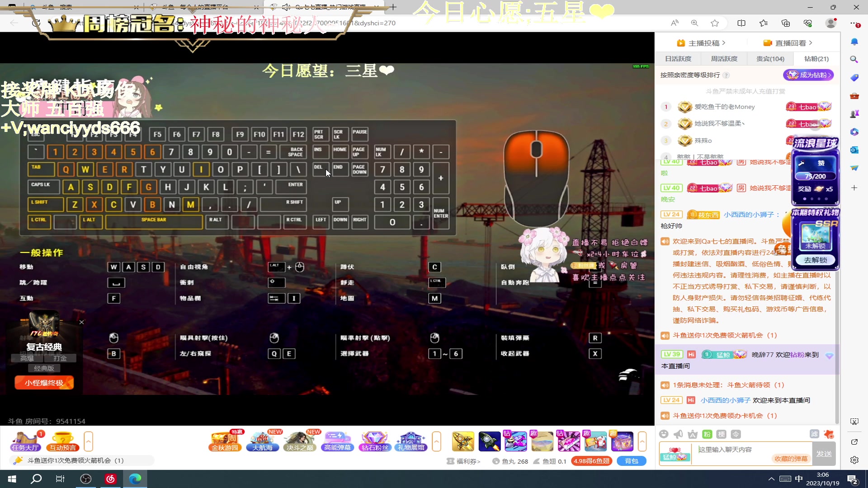Open the Edge sidebar settings gear
868x488 pixels.
854,460
